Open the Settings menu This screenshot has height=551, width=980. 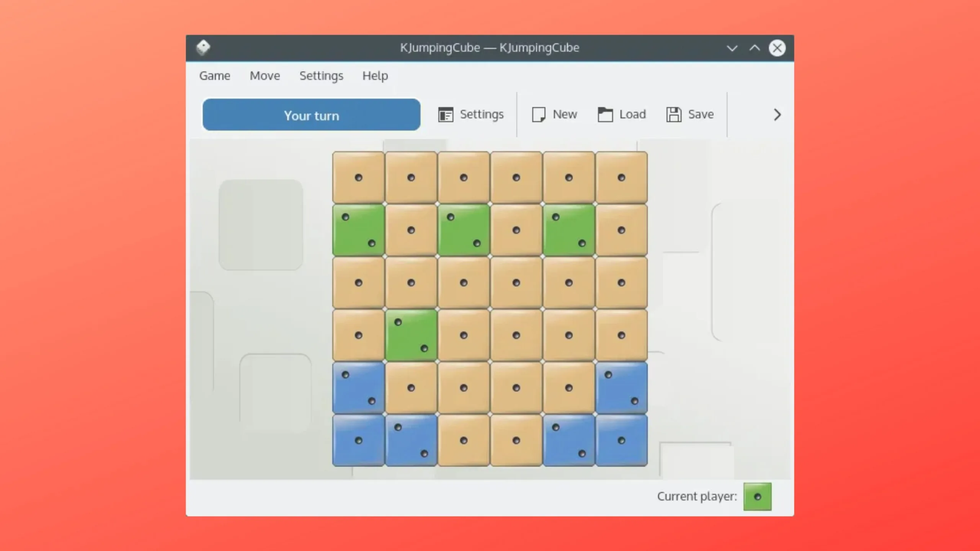(x=321, y=75)
